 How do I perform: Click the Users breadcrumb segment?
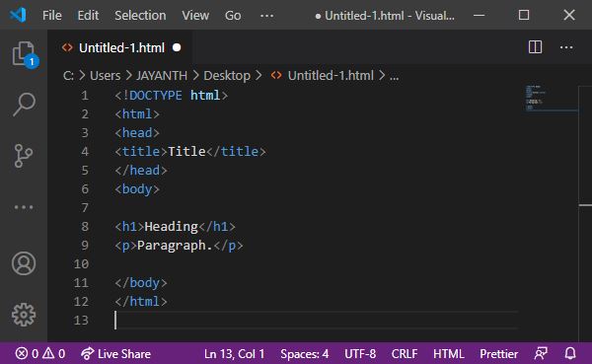click(105, 76)
